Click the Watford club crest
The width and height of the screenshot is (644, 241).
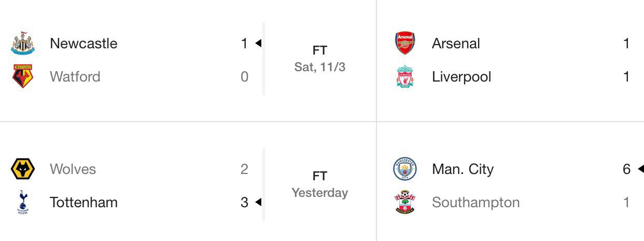tap(23, 76)
